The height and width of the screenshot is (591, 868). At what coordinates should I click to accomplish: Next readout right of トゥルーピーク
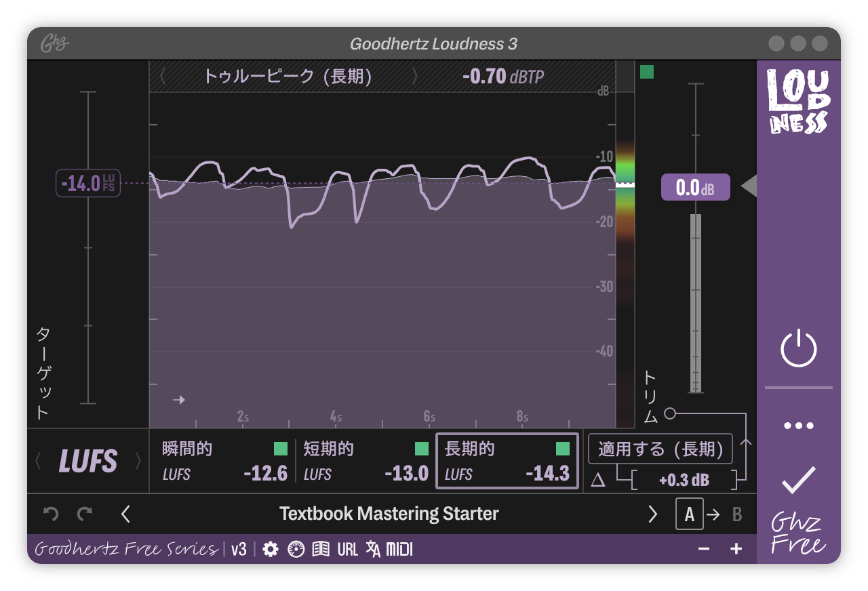coord(415,77)
